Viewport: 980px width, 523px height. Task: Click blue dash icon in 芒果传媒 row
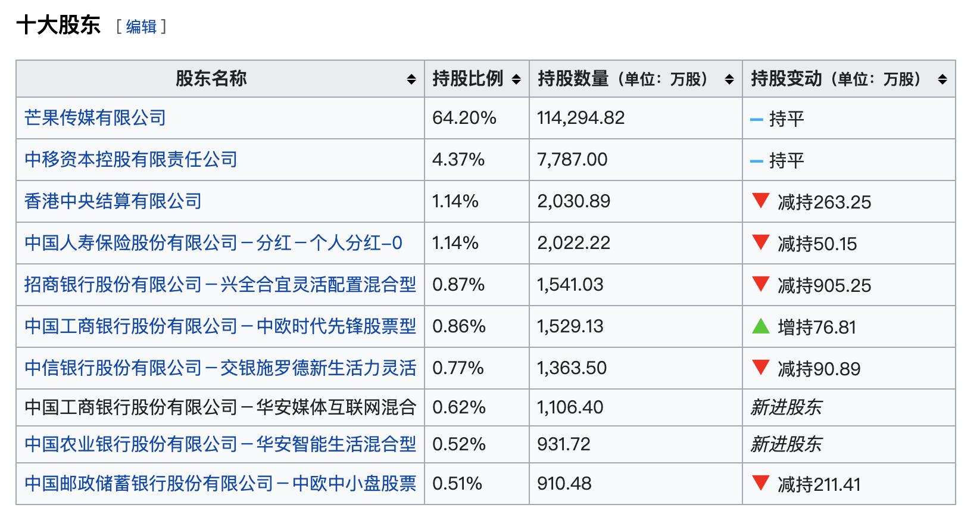(756, 120)
